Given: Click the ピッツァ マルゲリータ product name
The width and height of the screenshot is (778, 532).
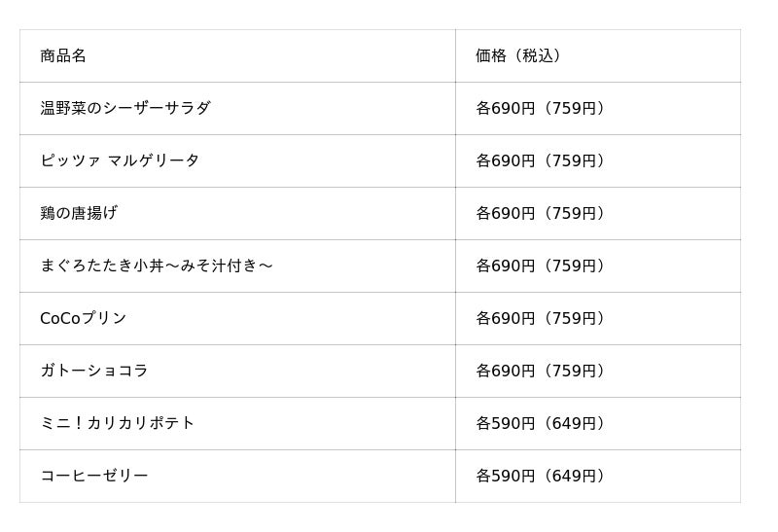Looking at the screenshot, I should click(120, 160).
